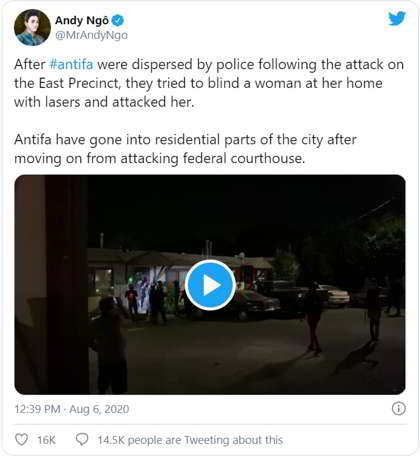The width and height of the screenshot is (420, 456).
Task: Open the Andy Ngô display name
Action: (x=82, y=21)
